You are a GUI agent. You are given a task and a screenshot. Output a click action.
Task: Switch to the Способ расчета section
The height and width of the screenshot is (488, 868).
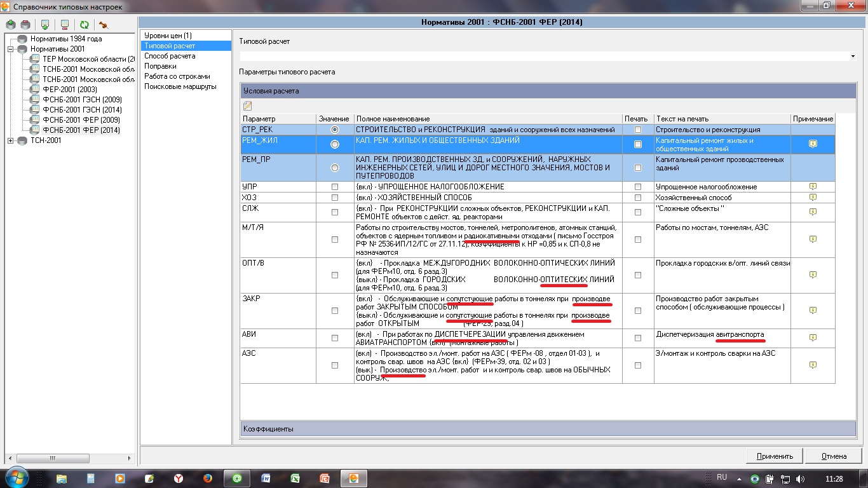click(x=170, y=56)
